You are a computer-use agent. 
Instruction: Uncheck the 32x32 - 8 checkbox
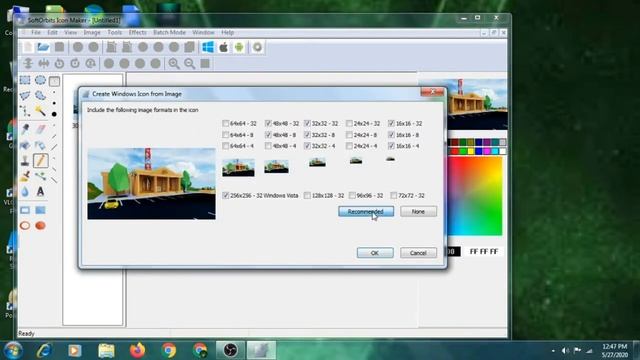coord(308,135)
